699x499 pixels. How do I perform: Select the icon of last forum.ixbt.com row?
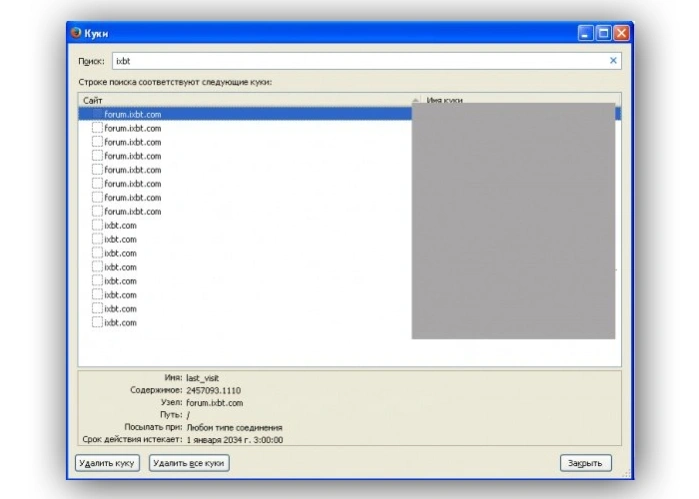(x=97, y=211)
